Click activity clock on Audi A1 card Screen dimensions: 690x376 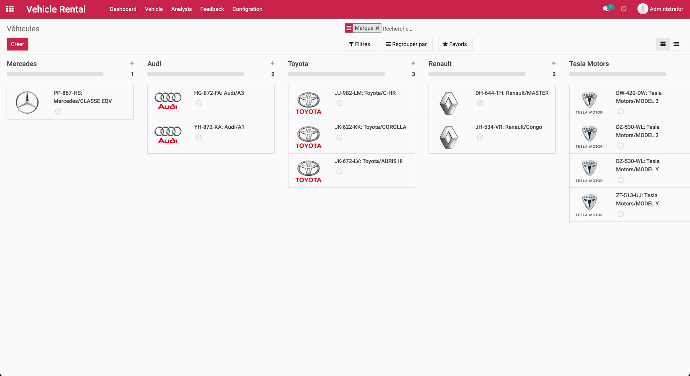[x=199, y=137]
